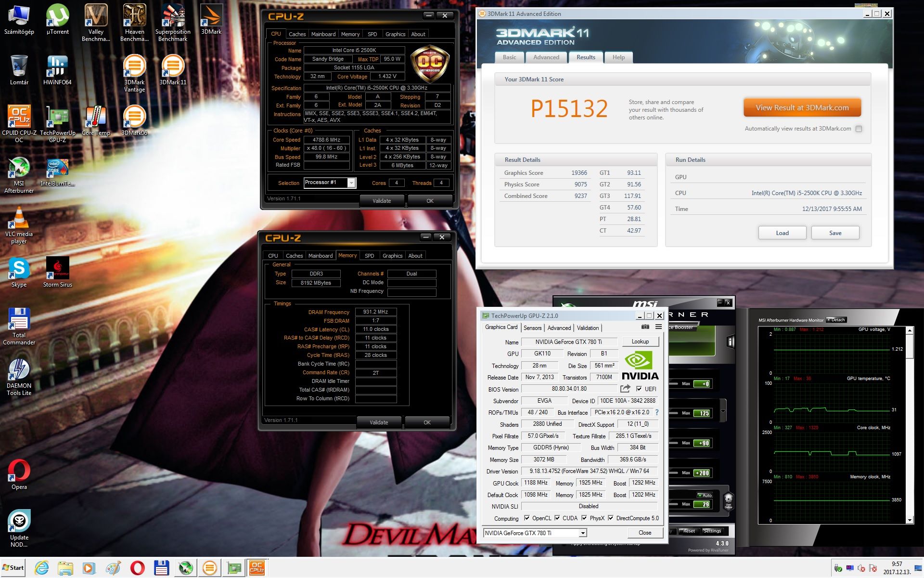Expand the GPU selection dropdown in GPU-Z
This screenshot has height=578, width=924.
point(582,533)
